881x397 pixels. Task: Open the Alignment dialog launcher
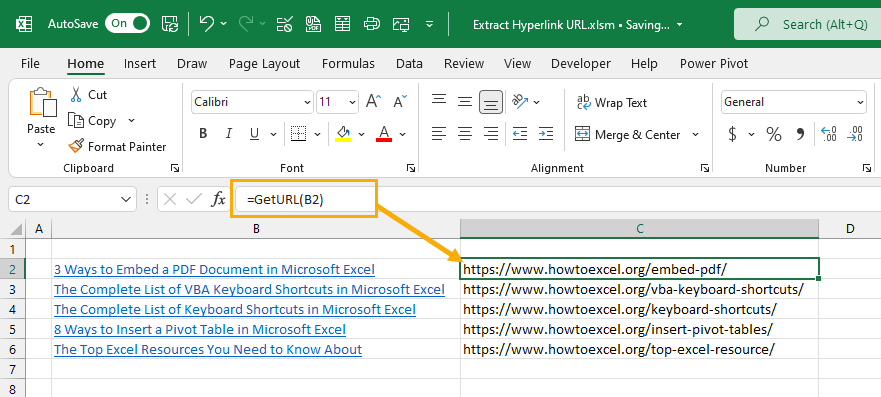pyautogui.click(x=705, y=168)
